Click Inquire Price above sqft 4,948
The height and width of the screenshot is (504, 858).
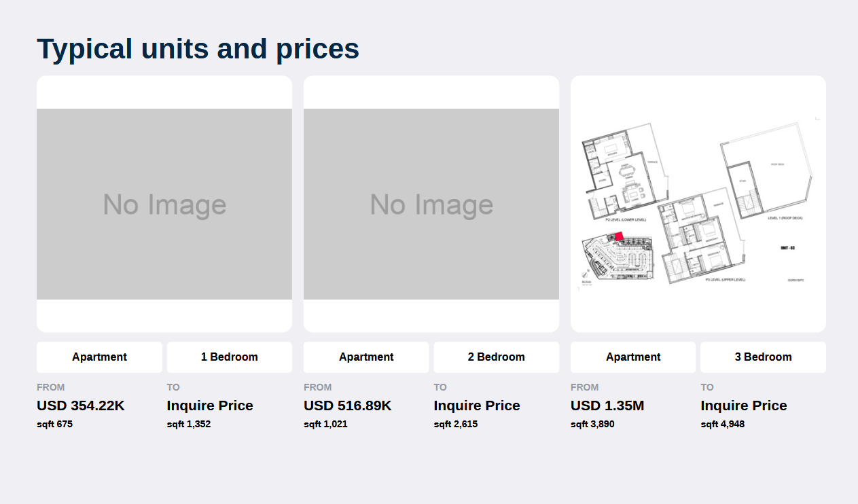point(744,406)
